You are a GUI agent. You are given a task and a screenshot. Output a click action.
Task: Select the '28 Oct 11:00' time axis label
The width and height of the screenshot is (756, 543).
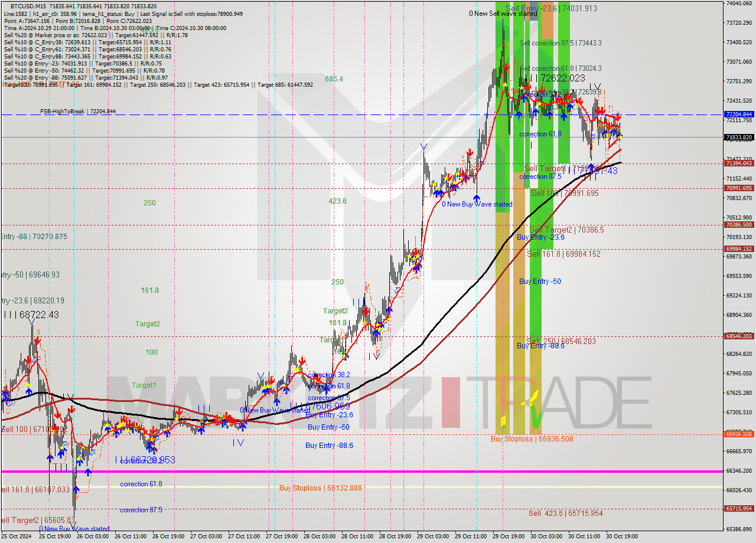tap(357, 537)
